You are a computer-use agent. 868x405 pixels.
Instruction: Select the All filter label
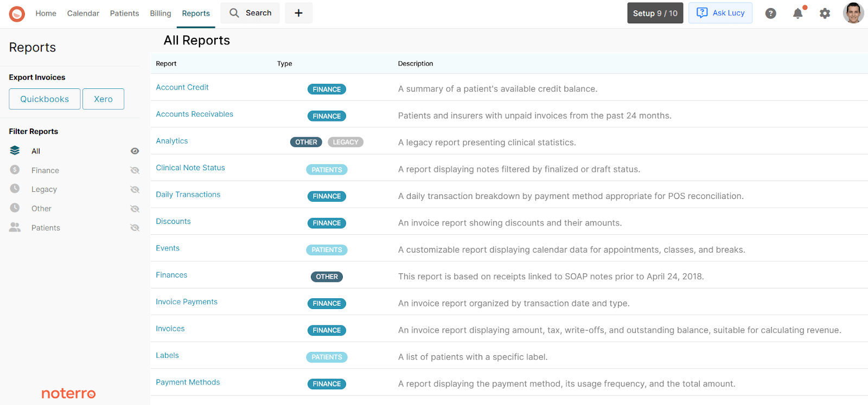click(36, 151)
